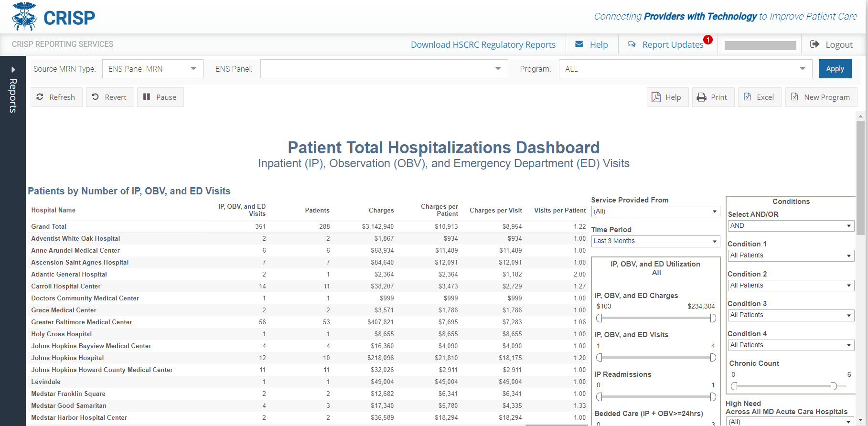868x426 pixels.
Task: Select Atlantic General Hospital row
Action: (309, 275)
